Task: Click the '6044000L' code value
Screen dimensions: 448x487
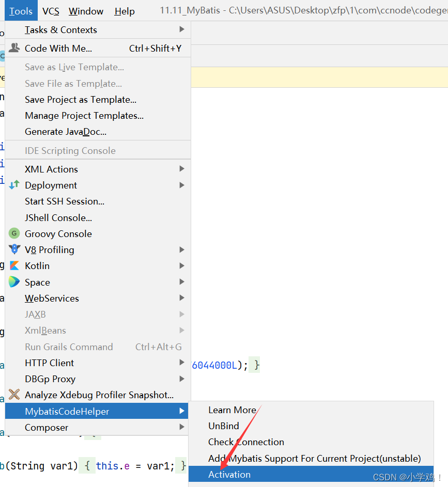Action: [x=214, y=365]
